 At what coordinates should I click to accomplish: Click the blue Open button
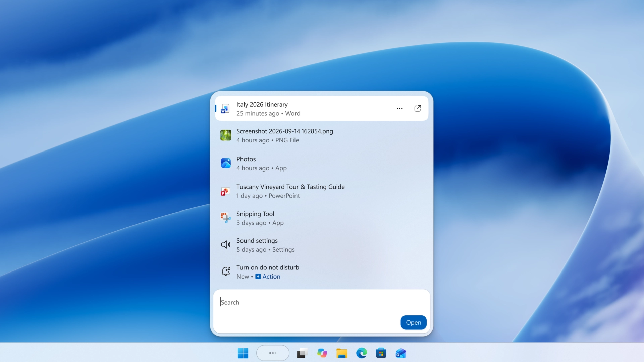(413, 322)
